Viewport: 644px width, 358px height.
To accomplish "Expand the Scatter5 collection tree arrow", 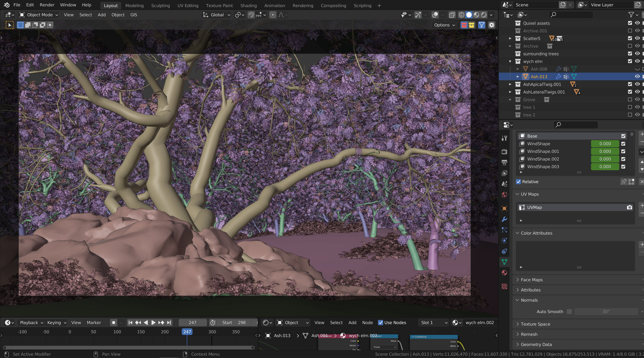I will pos(510,38).
